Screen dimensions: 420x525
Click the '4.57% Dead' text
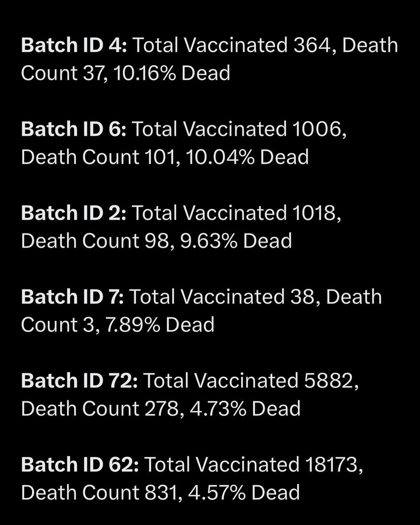tap(244, 493)
